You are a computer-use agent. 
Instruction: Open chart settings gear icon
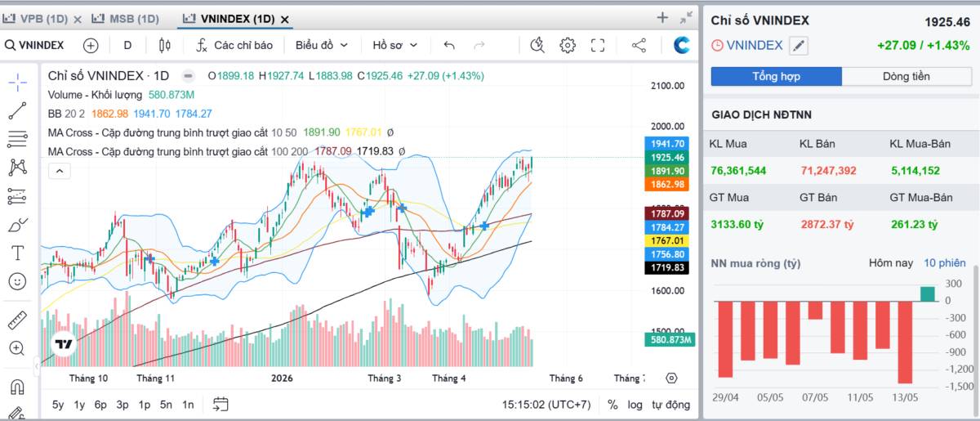point(568,46)
